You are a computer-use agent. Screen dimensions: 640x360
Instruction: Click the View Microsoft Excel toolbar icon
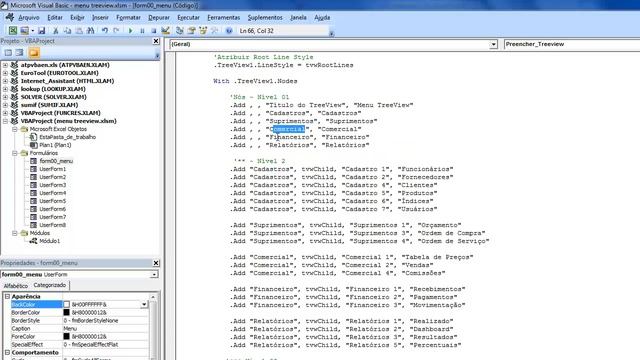[x=13, y=31]
